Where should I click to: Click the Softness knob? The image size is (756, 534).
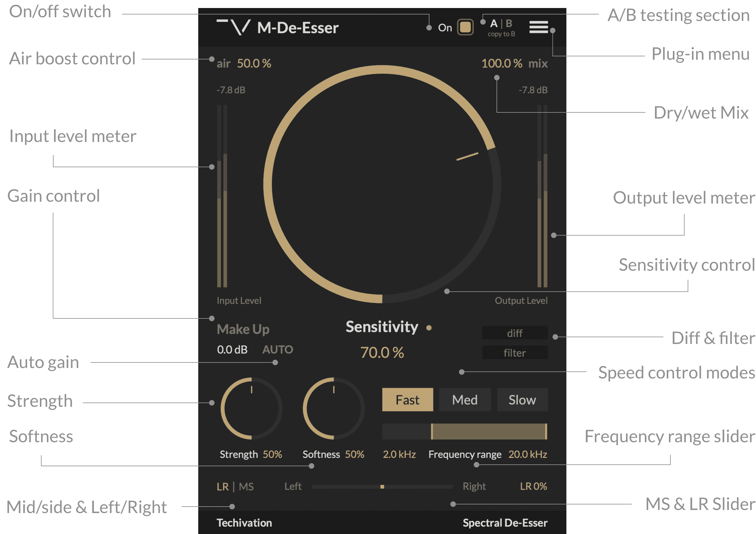(334, 408)
